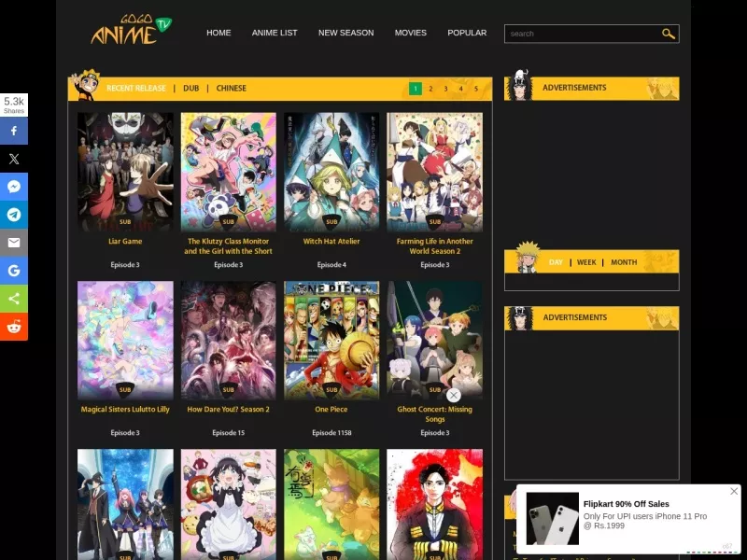Screen dimensions: 747x560
Task: Select the MONTH ranking tab
Action: point(624,262)
